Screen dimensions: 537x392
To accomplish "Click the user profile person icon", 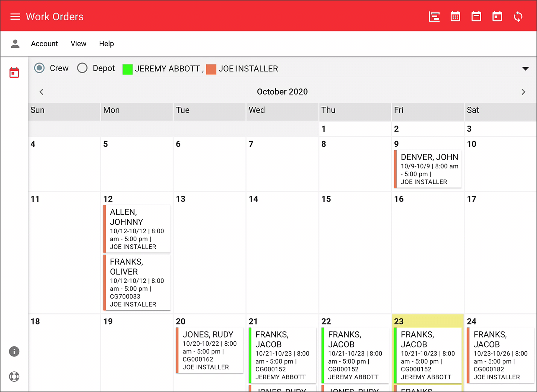I will pos(15,43).
